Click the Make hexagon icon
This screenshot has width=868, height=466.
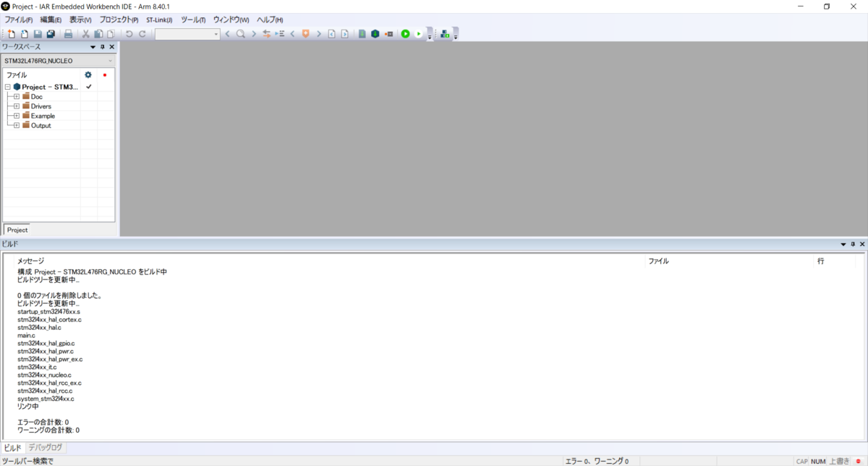(375, 34)
